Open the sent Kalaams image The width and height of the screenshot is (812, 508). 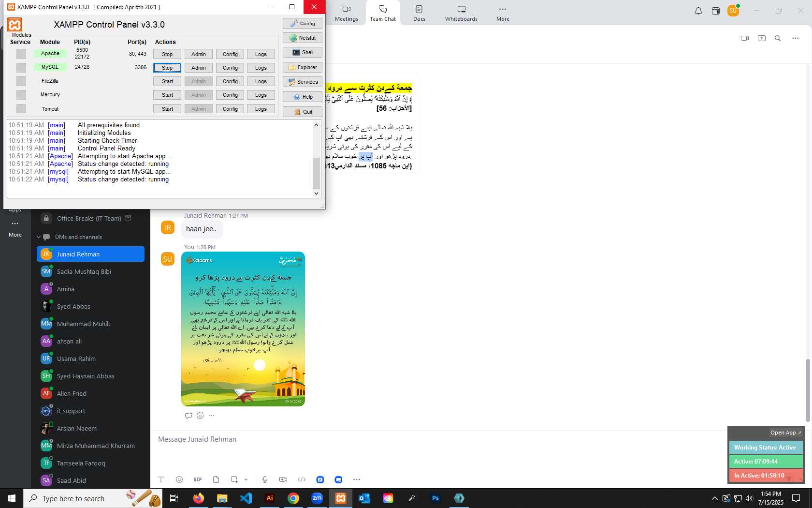243,329
